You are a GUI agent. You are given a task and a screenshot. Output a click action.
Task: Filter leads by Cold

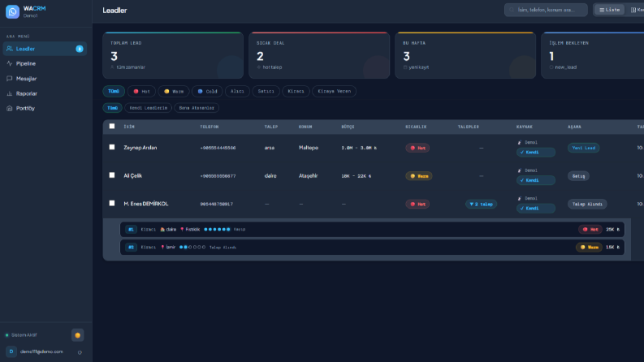[x=207, y=91]
